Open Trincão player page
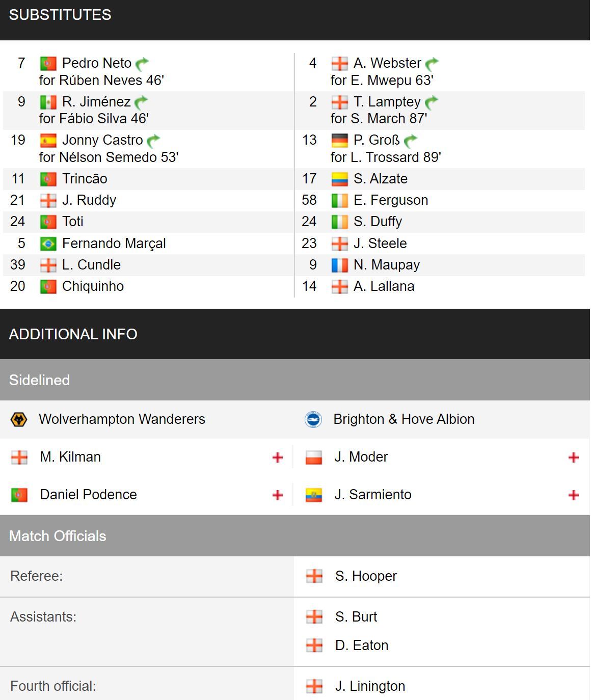Screen dimensions: 591x700 tap(85, 179)
